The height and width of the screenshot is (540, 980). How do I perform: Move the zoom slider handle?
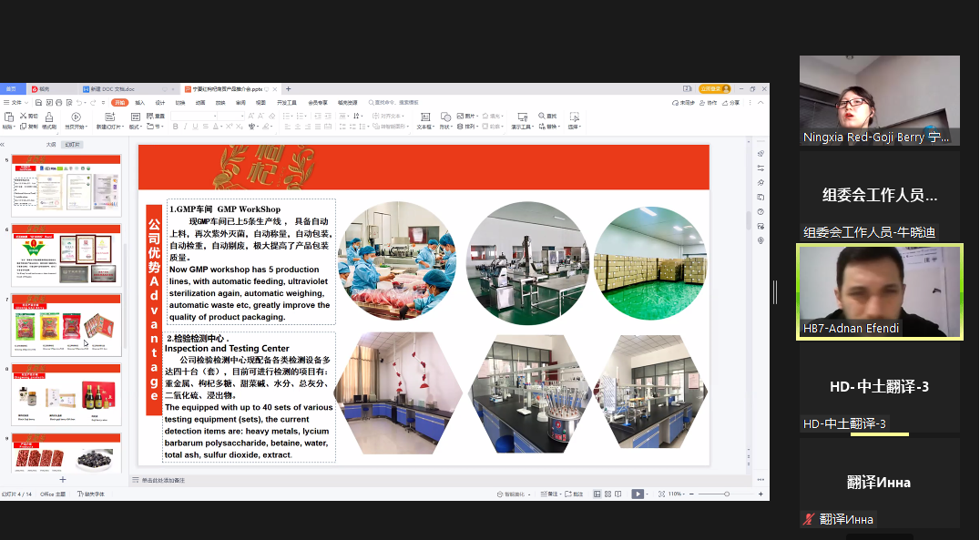click(x=727, y=494)
